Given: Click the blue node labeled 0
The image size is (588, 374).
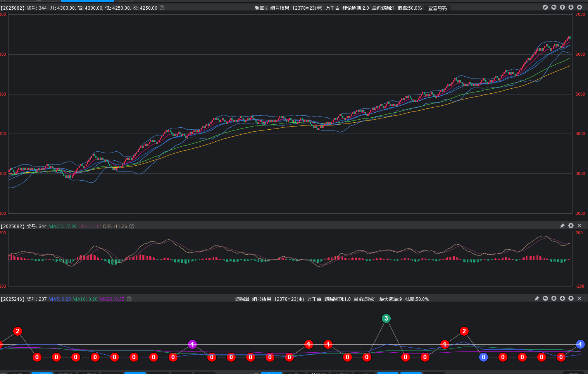Looking at the screenshot, I should [483, 357].
